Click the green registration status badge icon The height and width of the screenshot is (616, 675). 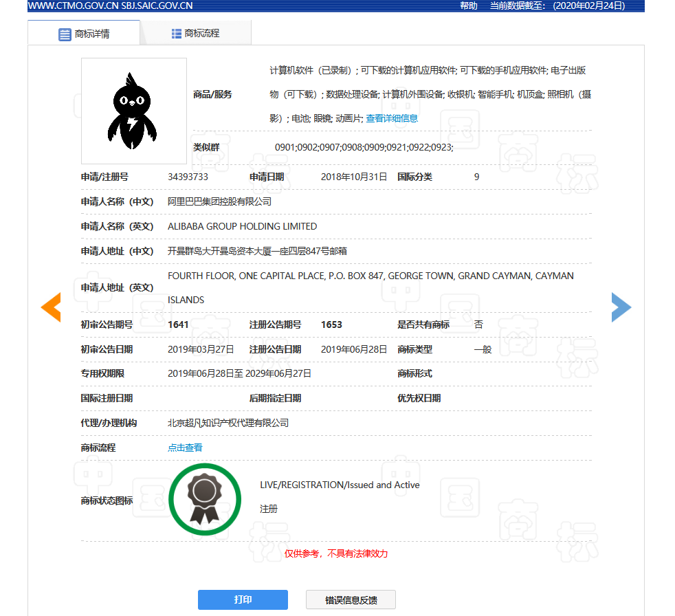(x=205, y=499)
